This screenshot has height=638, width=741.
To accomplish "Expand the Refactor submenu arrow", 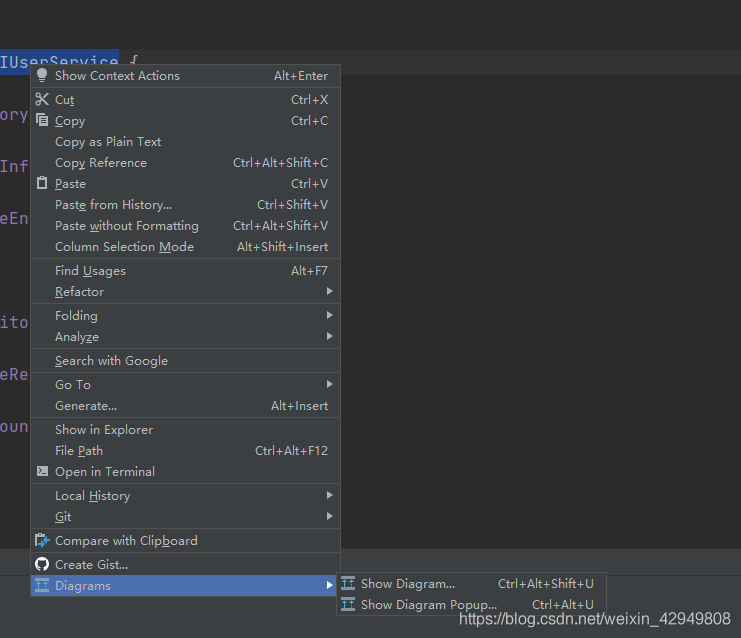I will pyautogui.click(x=329, y=291).
